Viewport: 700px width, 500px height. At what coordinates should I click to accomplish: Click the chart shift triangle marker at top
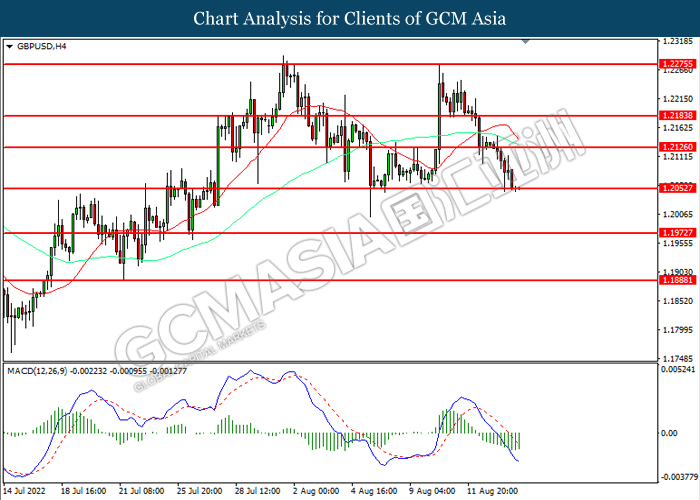pos(525,42)
